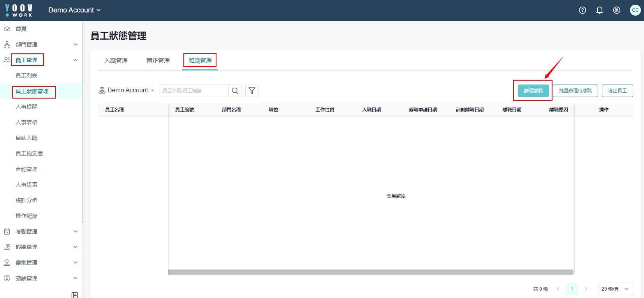Click the 導出員工 button
644x298 pixels.
(x=617, y=91)
